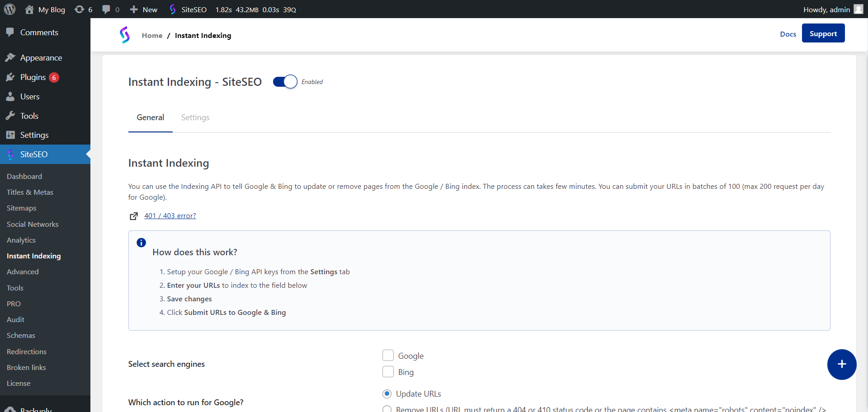This screenshot has width=868, height=412.
Task: Click the SiteSEO logo beside the breadcrumb
Action: click(125, 35)
